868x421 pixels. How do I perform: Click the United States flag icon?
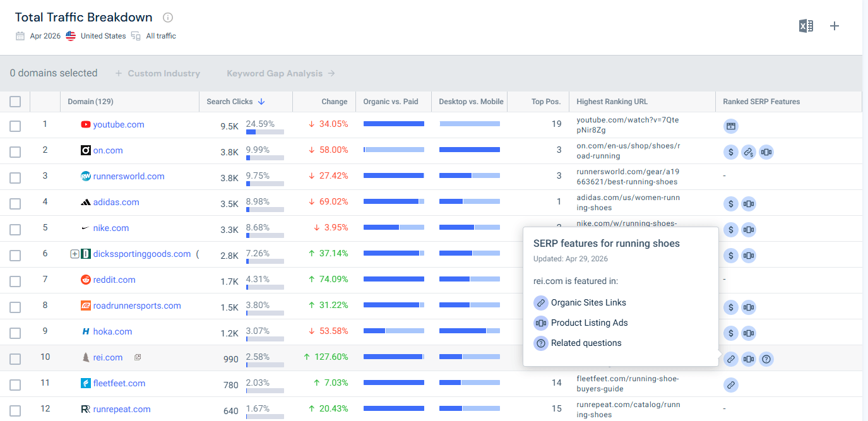(71, 36)
